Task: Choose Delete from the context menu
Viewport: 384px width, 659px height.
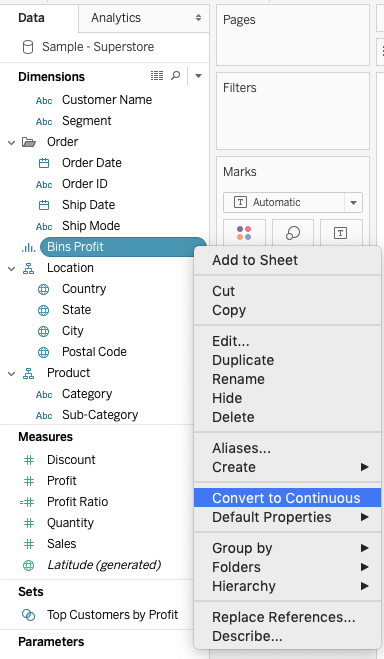Action: click(287, 417)
